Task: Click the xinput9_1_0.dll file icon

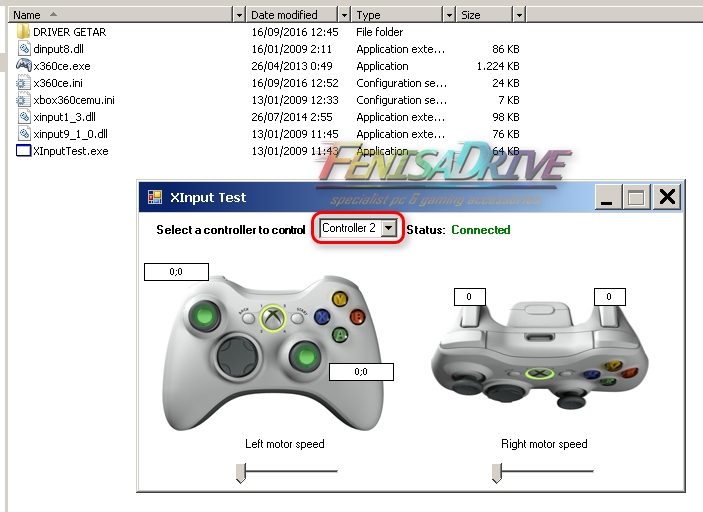Action: tap(24, 134)
